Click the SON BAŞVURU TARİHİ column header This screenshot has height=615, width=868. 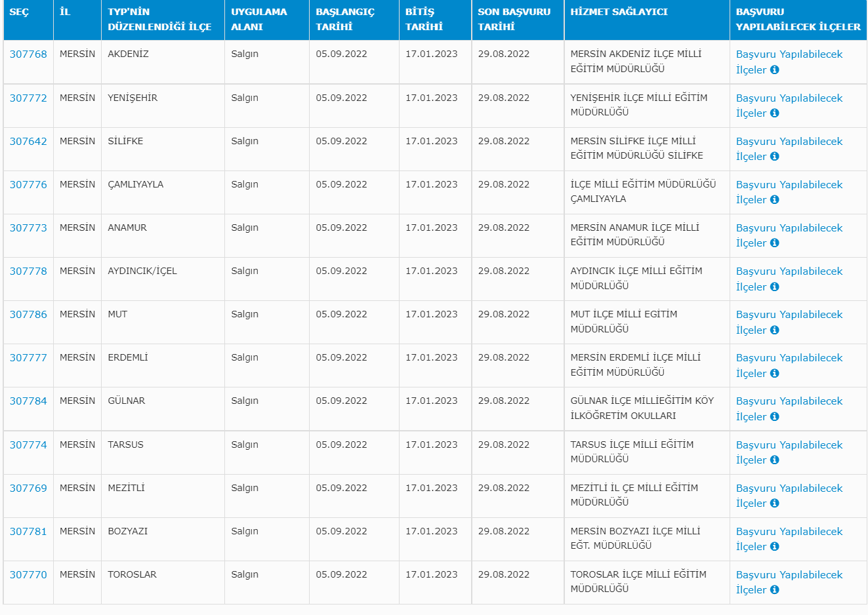514,19
